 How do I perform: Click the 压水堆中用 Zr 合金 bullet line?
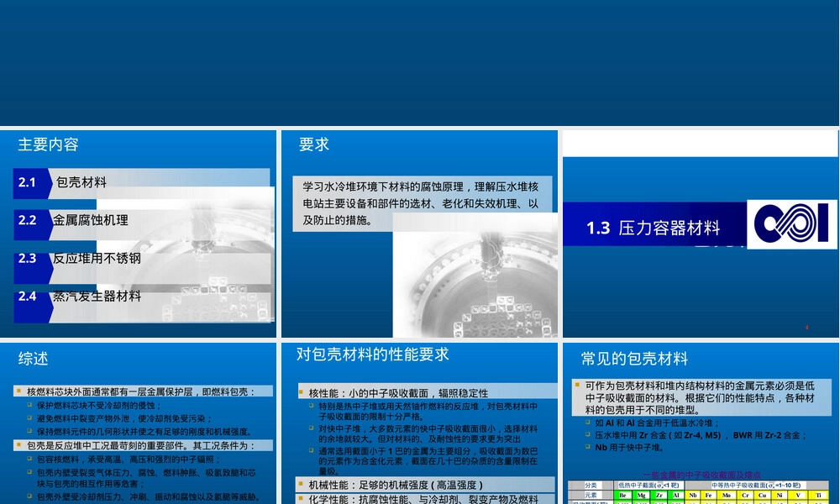tap(701, 435)
